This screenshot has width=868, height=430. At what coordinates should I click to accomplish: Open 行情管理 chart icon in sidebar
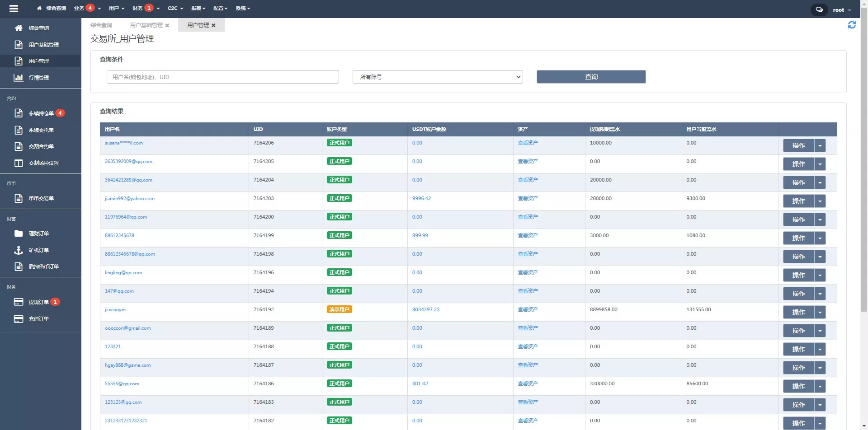click(19, 78)
